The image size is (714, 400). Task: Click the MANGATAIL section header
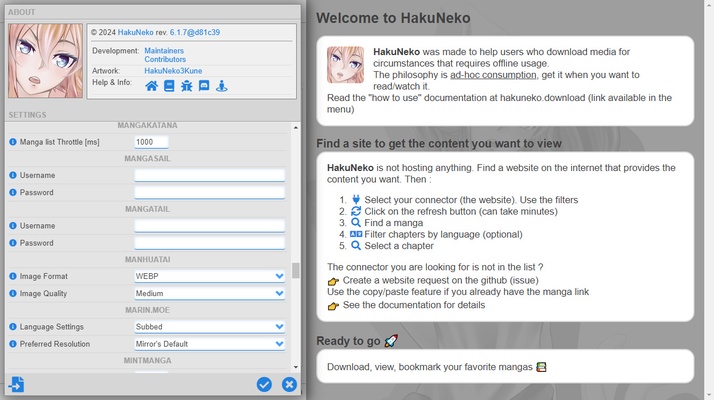(x=147, y=209)
